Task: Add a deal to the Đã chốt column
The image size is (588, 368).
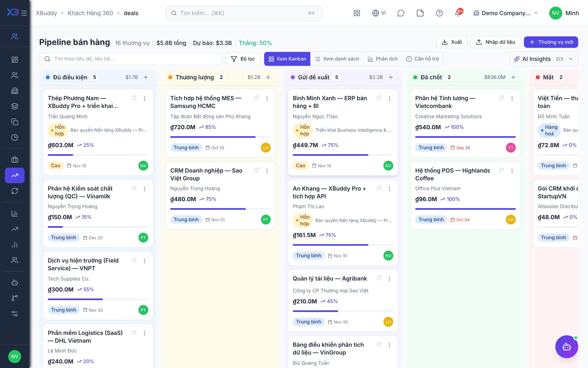Action: 513,77
